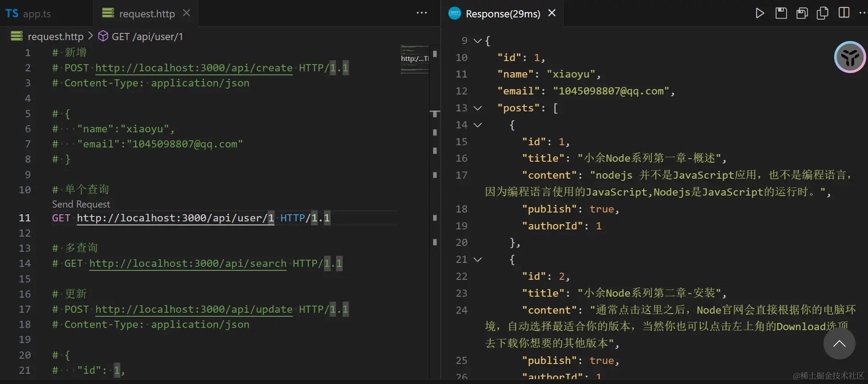Collapse the root JSON object at line 9
Screen dimensions: 868x384
click(478, 41)
